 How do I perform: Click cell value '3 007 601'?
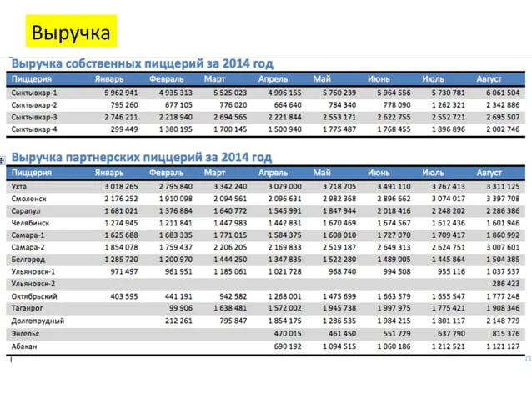point(503,247)
